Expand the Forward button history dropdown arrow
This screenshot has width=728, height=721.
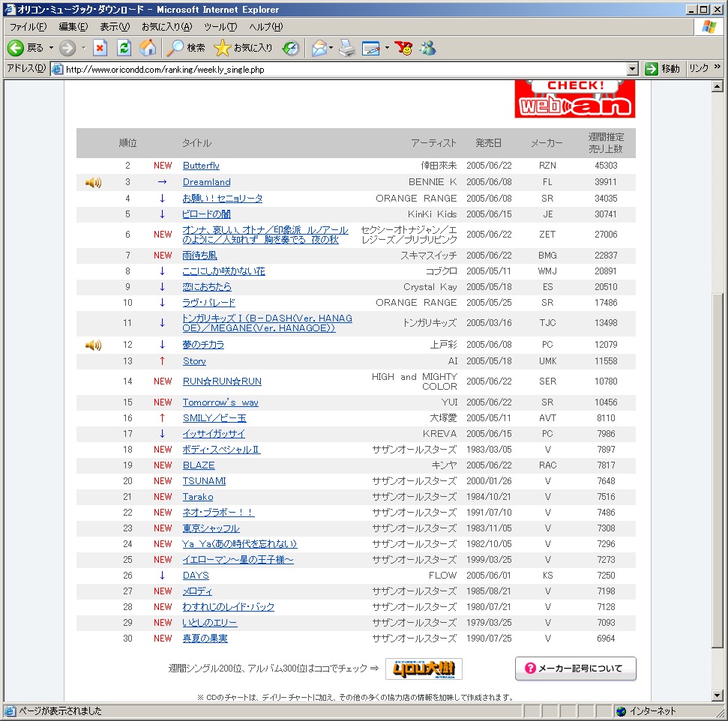point(83,48)
